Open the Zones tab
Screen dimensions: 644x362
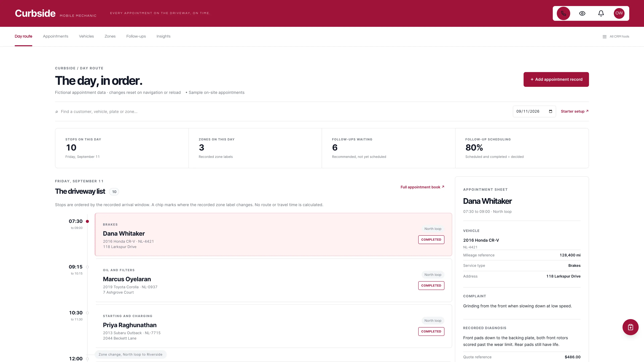(x=110, y=37)
